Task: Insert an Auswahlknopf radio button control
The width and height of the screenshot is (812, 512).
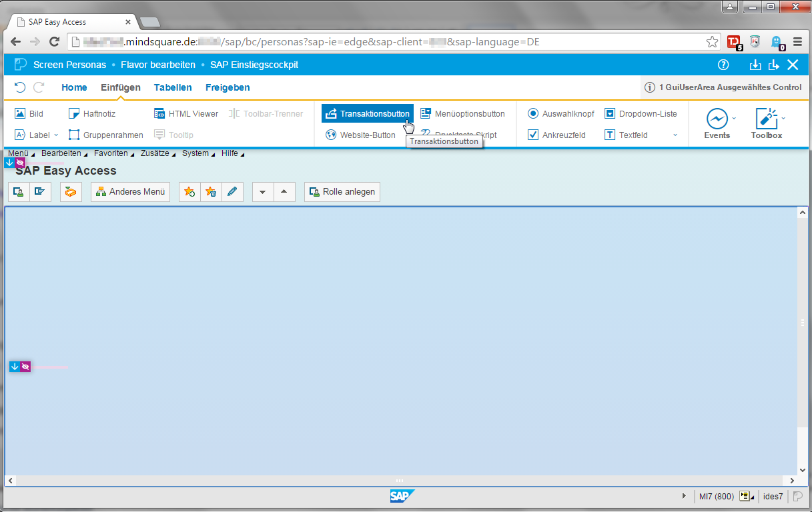Action: (x=561, y=114)
